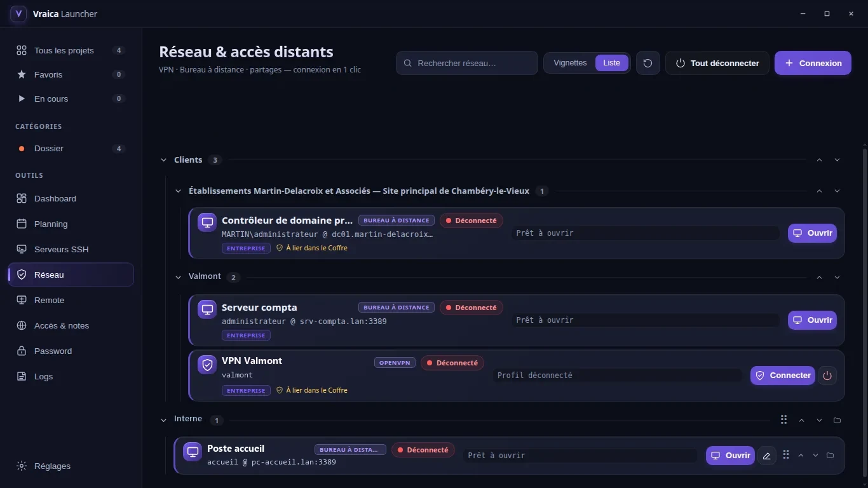Connect the VPN Valmont profile
Screen dimensions: 868x488
point(782,376)
